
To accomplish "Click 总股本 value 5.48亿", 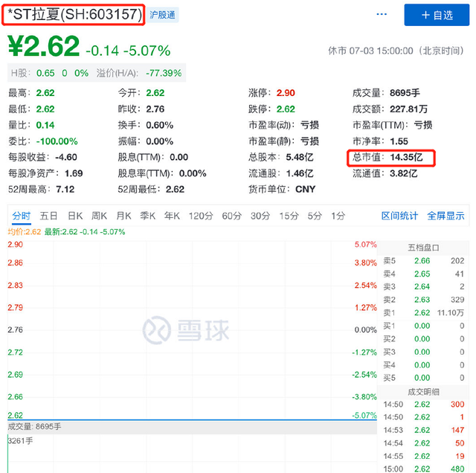I will (x=299, y=157).
